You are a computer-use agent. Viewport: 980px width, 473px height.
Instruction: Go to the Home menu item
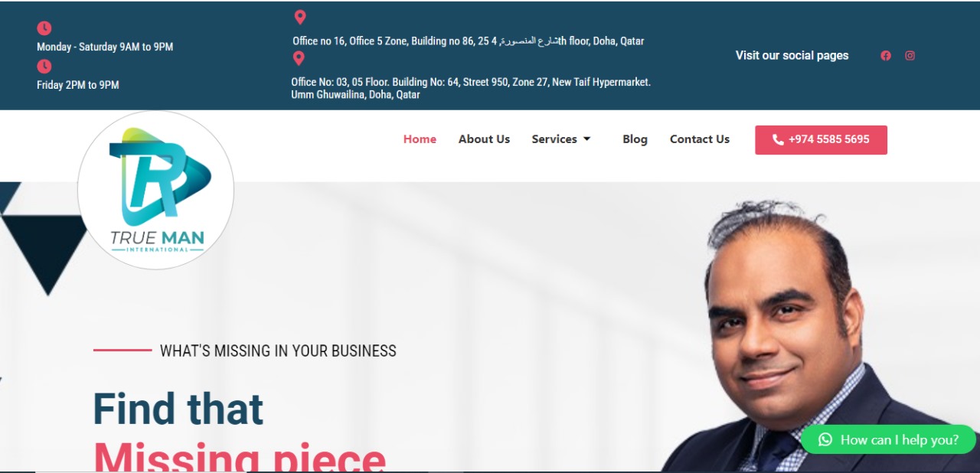[420, 139]
